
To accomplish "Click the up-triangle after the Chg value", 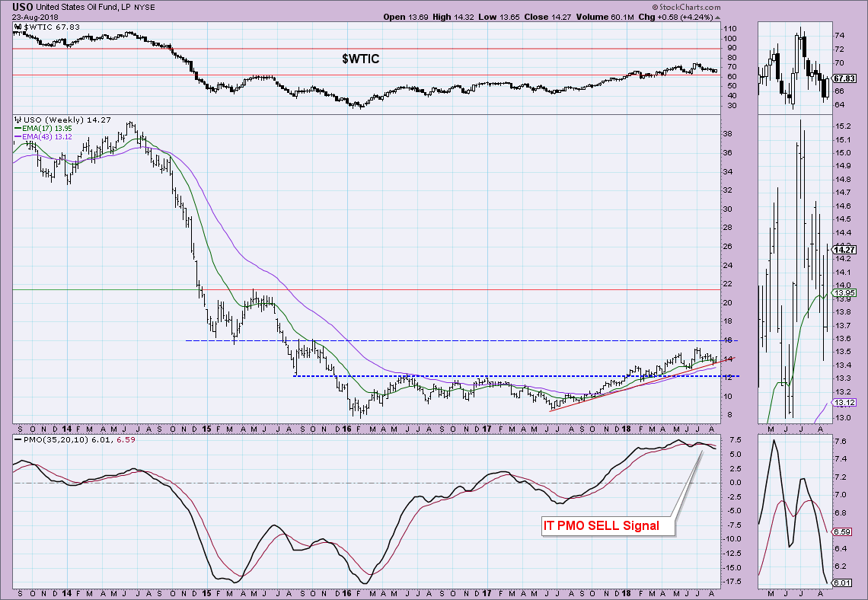I will click(x=718, y=18).
